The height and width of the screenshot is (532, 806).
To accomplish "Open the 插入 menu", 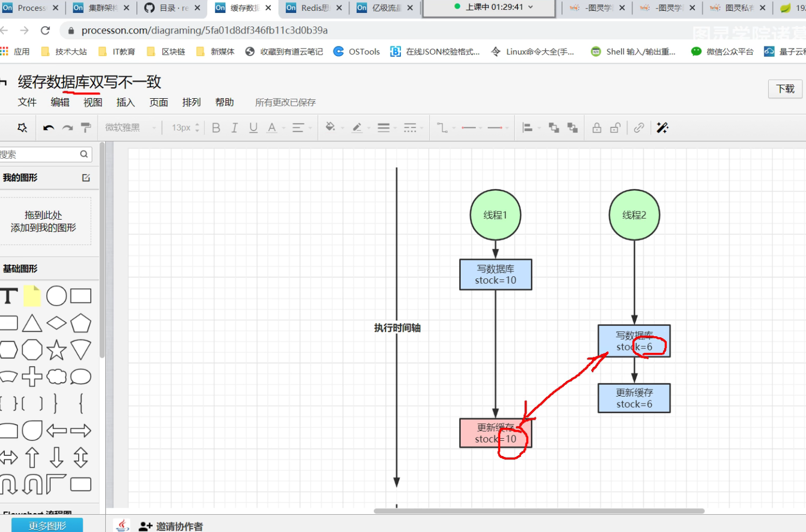I will coord(126,102).
